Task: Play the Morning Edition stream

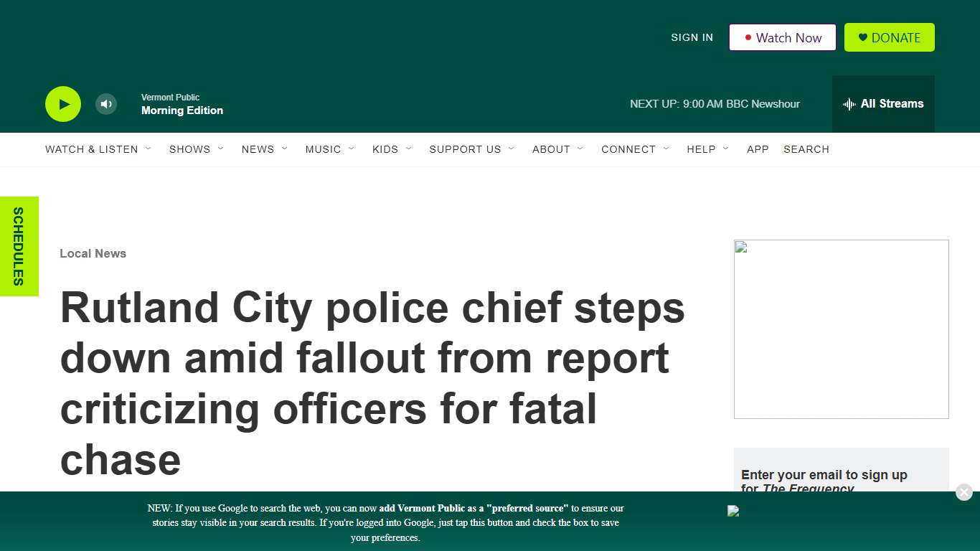Action: [x=62, y=103]
